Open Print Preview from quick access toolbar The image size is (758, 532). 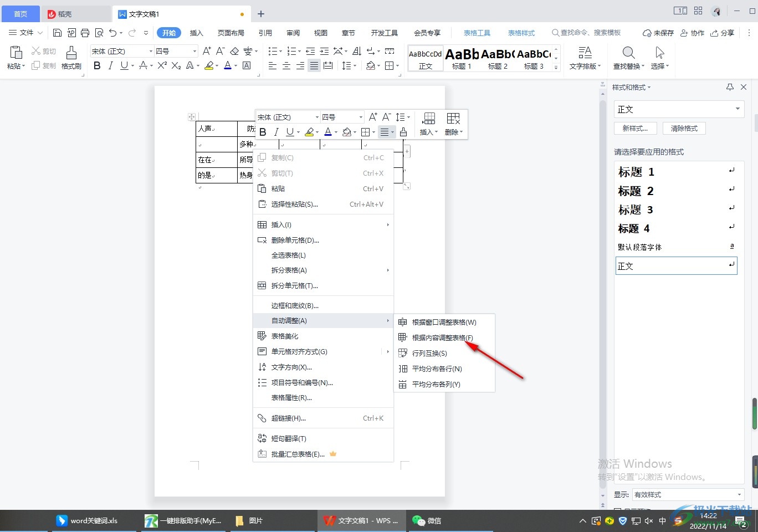[x=99, y=33]
